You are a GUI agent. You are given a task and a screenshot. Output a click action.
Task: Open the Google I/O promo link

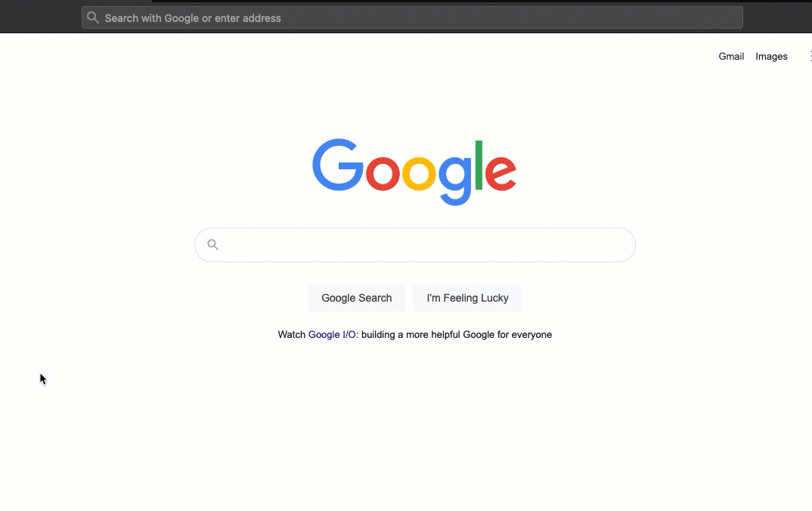coord(332,334)
